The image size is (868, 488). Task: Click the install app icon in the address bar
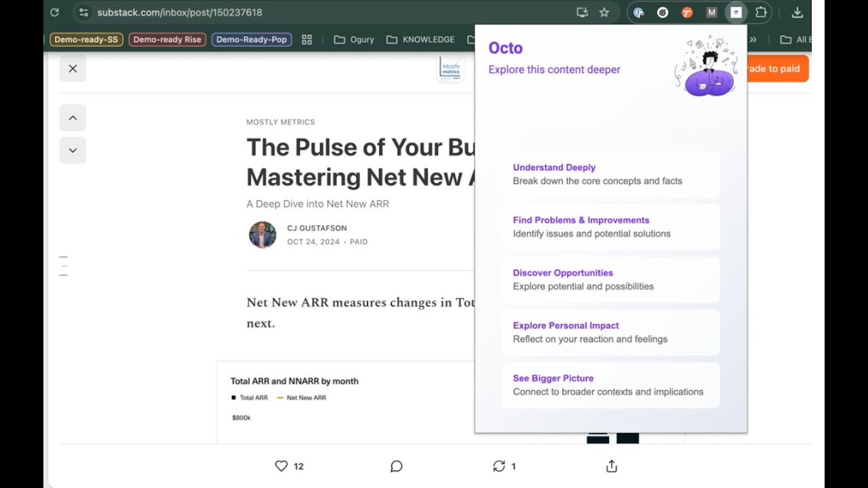pos(582,12)
